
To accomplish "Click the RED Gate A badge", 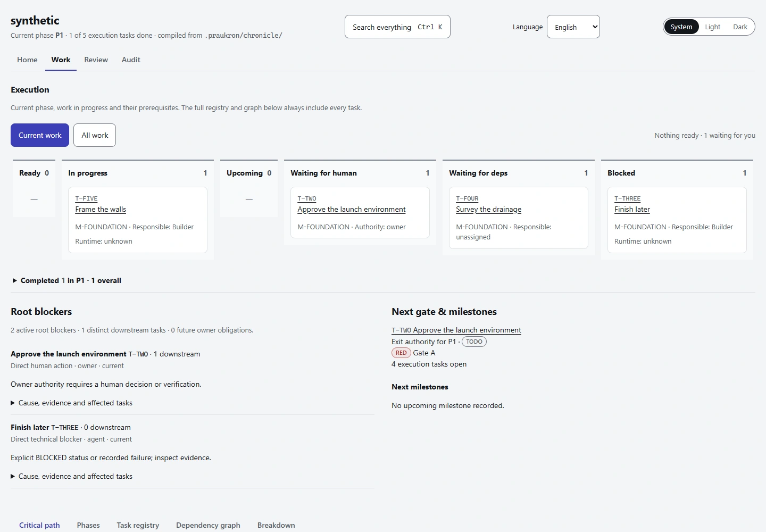I will (x=401, y=353).
